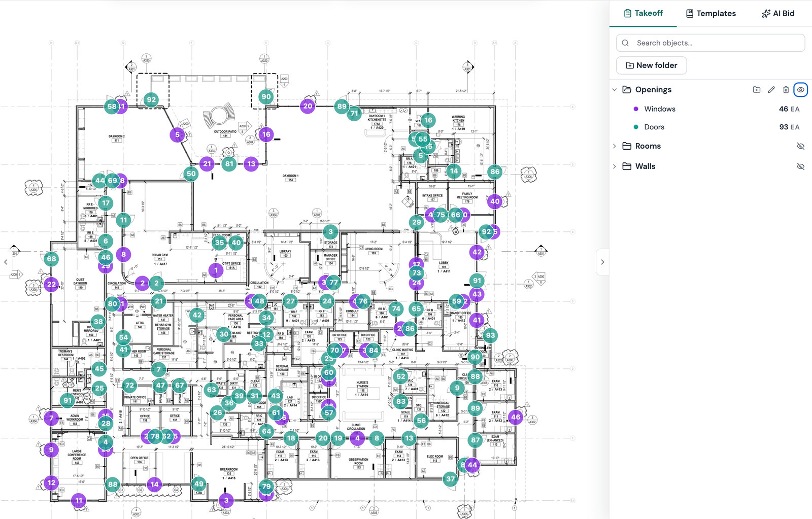812x519 pixels.
Task: Expand the Rooms folder
Action: pyautogui.click(x=615, y=146)
